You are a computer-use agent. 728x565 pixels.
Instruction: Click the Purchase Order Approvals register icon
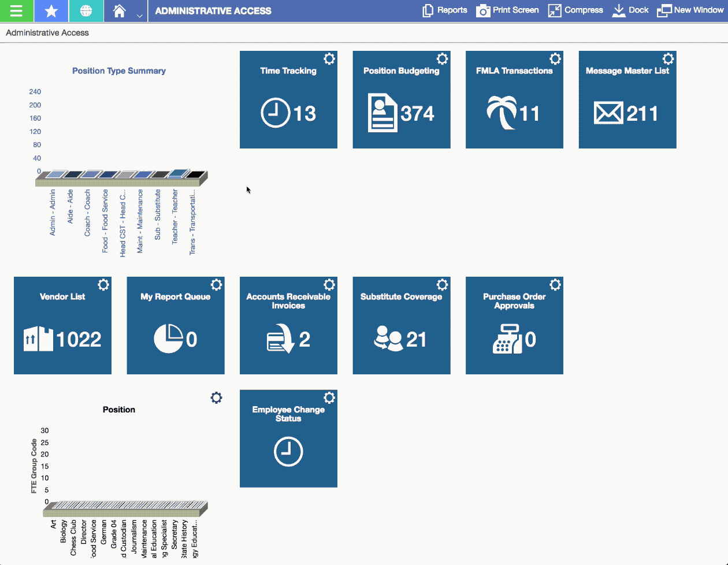click(x=507, y=339)
